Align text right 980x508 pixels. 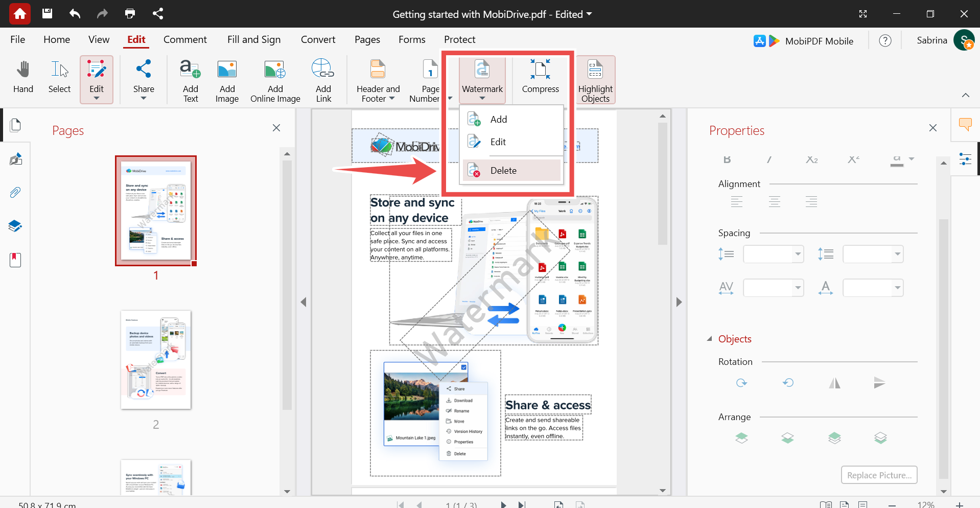[811, 201]
